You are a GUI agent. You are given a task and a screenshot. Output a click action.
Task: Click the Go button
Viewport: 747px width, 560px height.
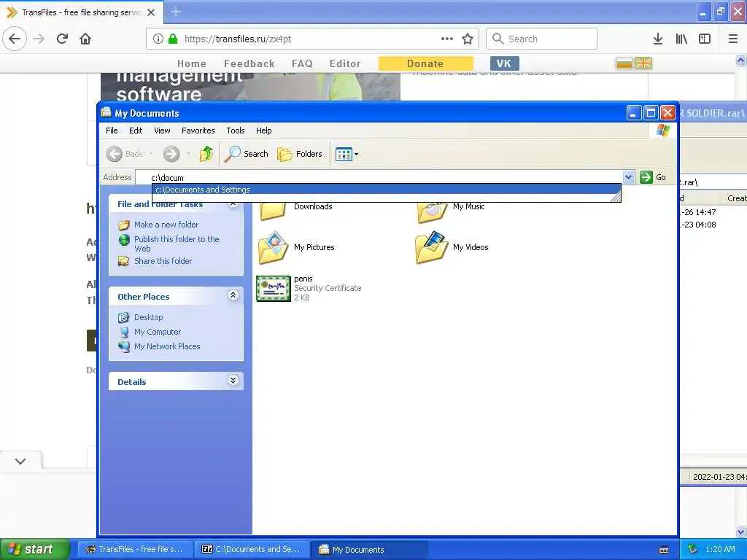click(653, 177)
